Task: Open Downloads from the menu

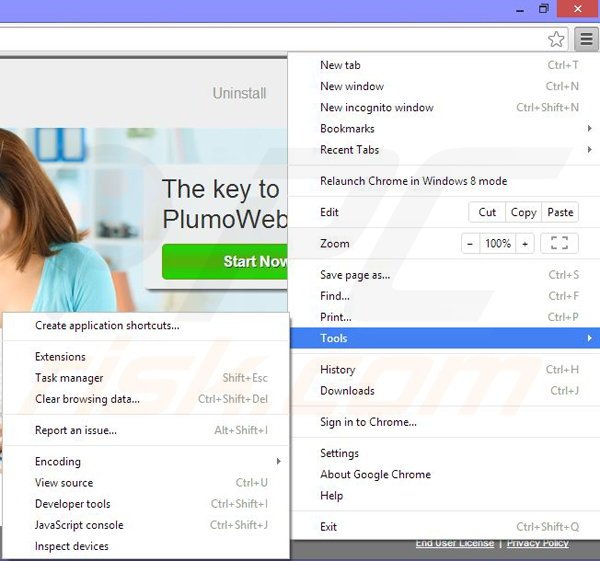Action: [x=445, y=390]
